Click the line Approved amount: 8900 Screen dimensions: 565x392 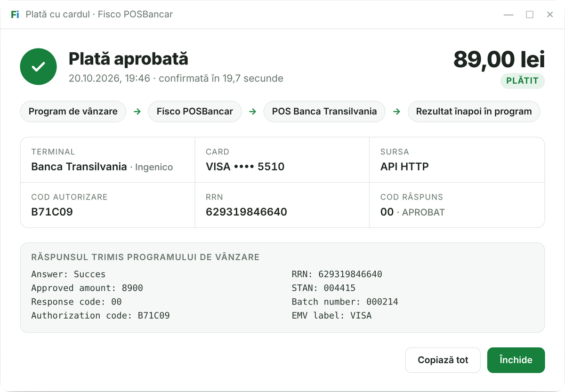87,288
